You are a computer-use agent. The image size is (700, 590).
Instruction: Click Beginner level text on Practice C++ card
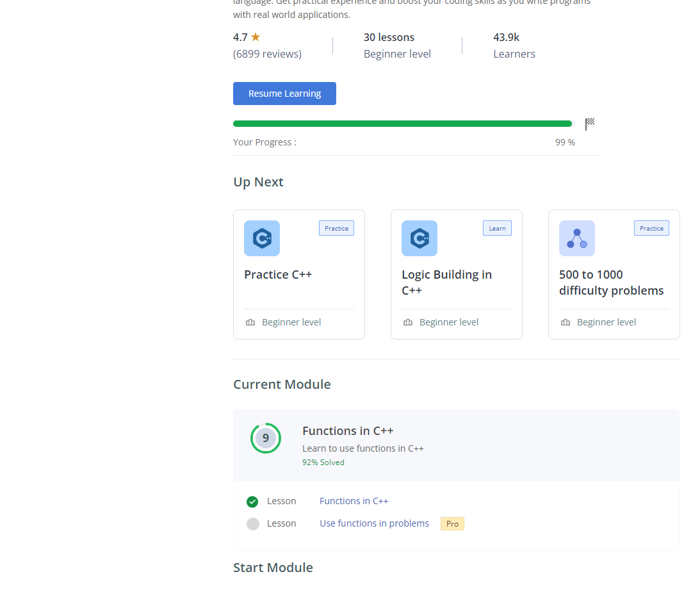point(291,322)
